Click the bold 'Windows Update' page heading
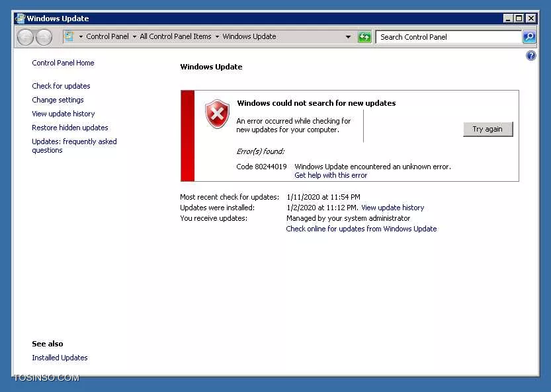The image size is (551, 392). 211,67
